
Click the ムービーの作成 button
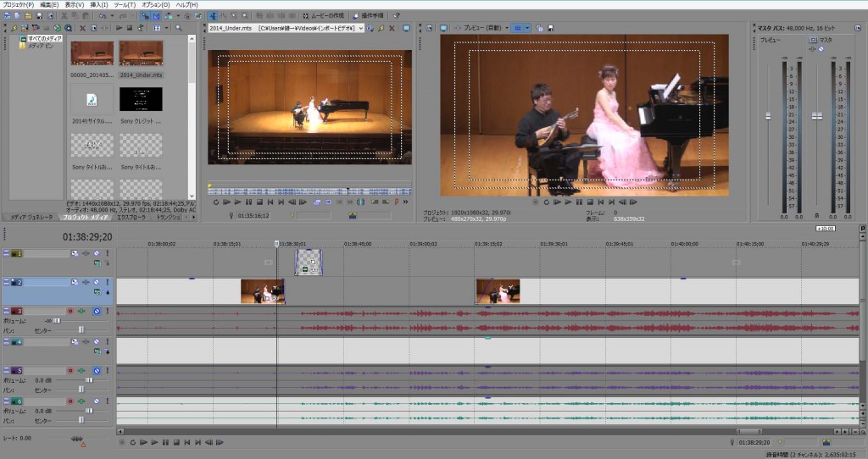point(324,16)
